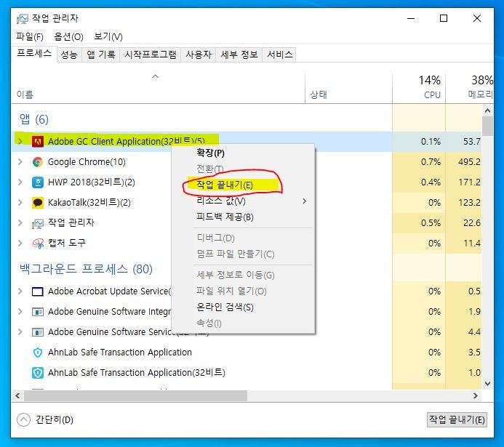The width and height of the screenshot is (504, 447).
Task: Expand the Google Chrome(10) process group
Action: pos(20,162)
